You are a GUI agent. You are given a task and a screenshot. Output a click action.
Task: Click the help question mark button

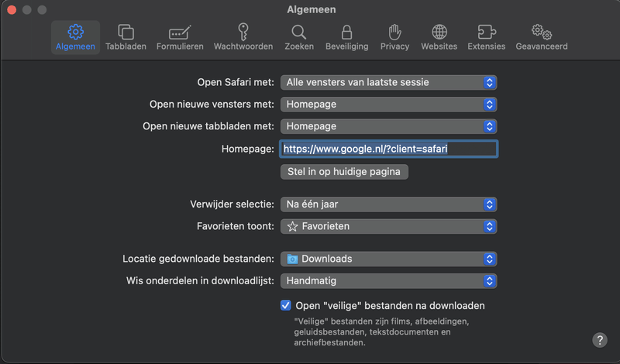(600, 340)
